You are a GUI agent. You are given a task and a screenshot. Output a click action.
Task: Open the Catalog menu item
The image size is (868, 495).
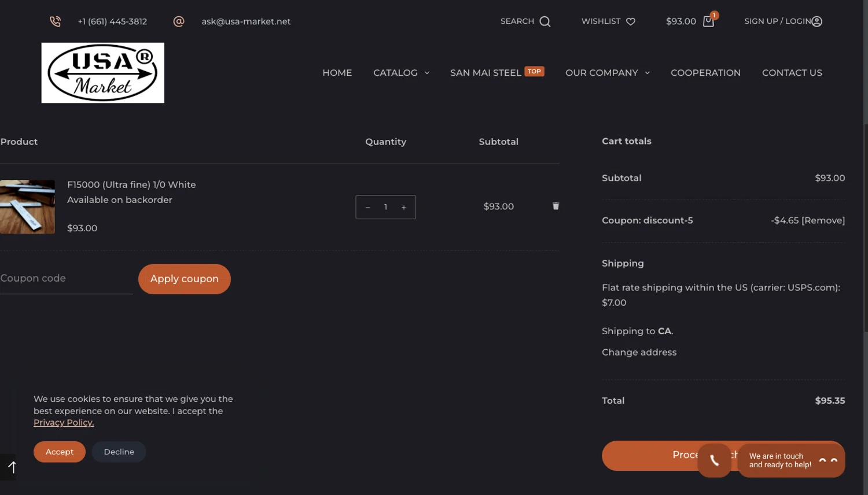tap(395, 73)
